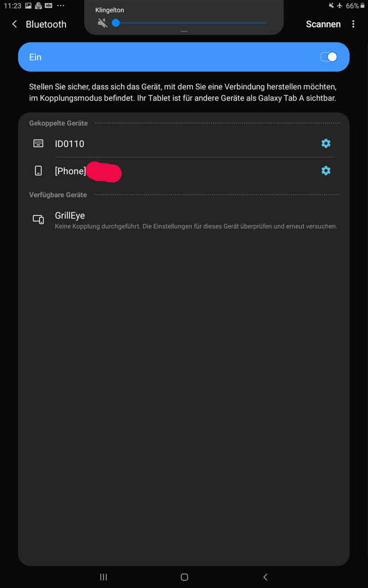Pair with the GrillEye device
Image resolution: width=368 pixels, height=588 pixels.
coord(184,220)
